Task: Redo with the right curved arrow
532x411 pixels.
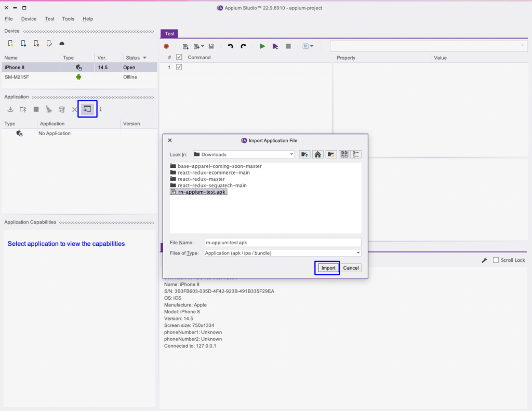Action: point(243,46)
